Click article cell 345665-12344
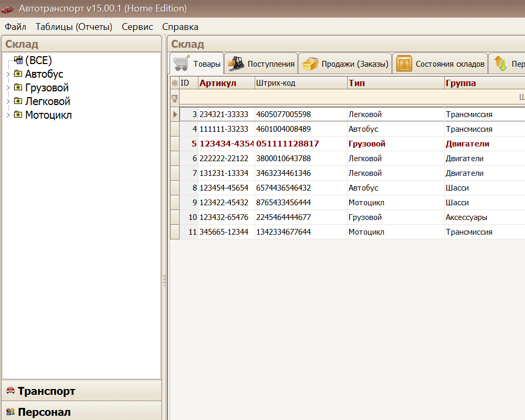Screen dimensions: 525x420 pos(226,232)
